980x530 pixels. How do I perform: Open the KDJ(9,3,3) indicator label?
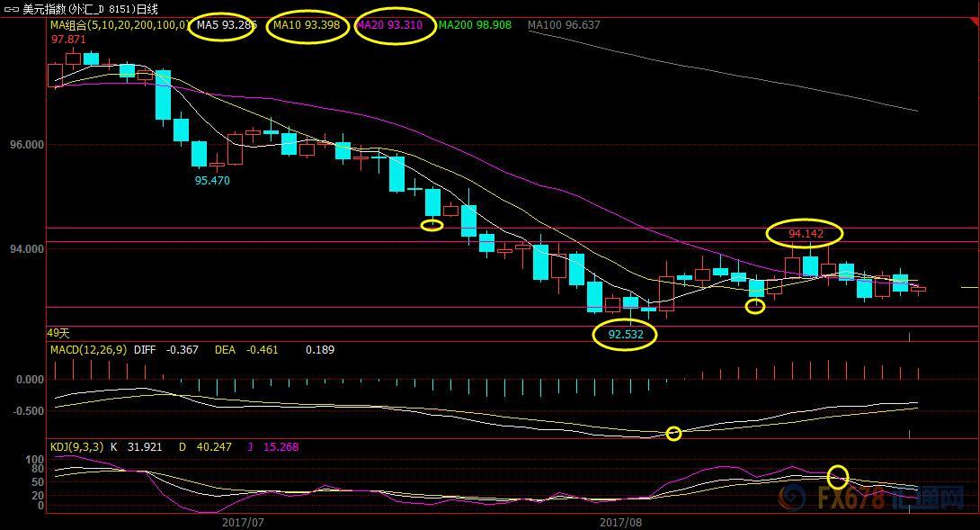77,447
